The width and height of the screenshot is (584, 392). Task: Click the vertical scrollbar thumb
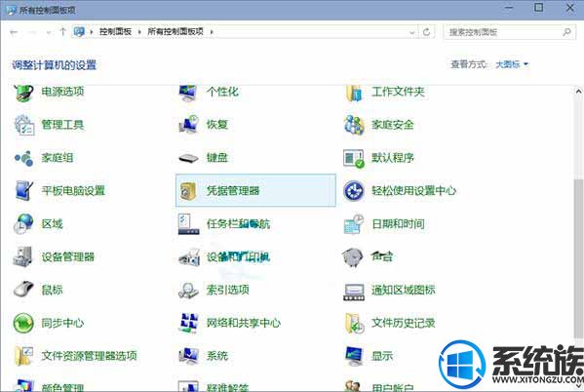(578, 257)
